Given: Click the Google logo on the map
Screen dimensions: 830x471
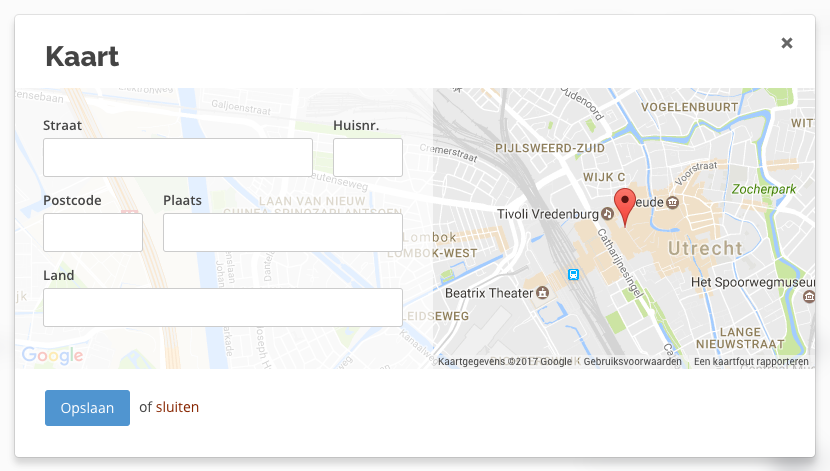Looking at the screenshot, I should (x=52, y=355).
